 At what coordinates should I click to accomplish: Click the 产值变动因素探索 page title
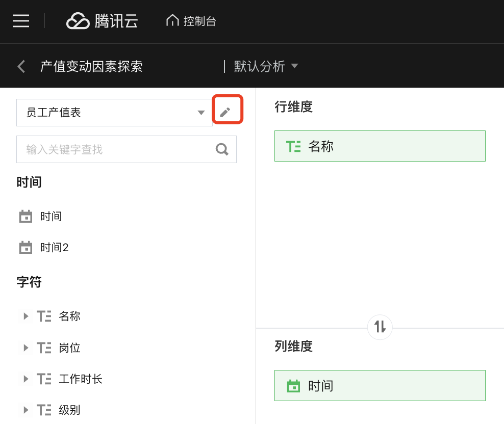click(91, 66)
